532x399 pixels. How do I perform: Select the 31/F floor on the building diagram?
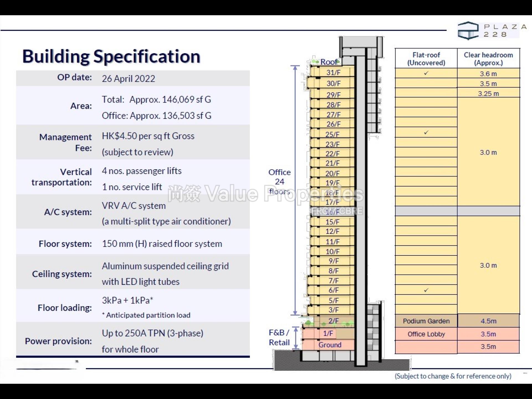(333, 73)
